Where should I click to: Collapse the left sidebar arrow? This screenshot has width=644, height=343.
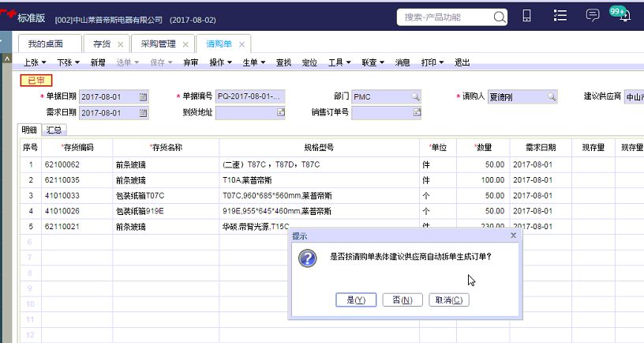pyautogui.click(x=6, y=58)
